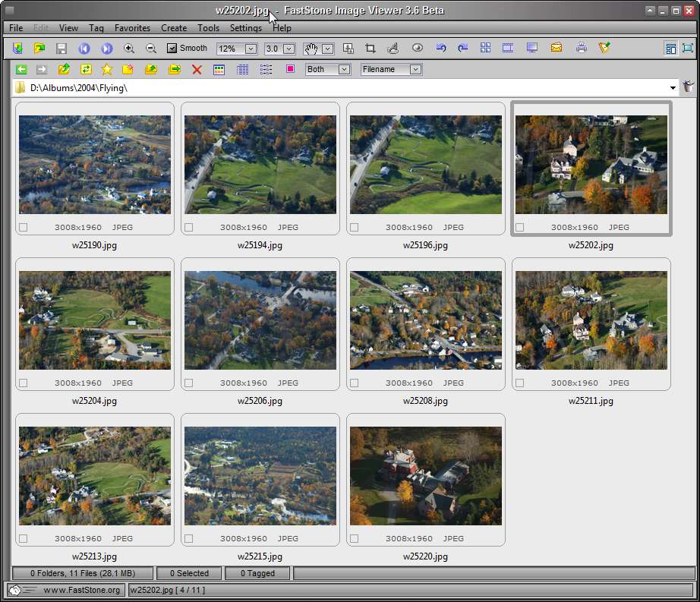Switch to list view style icon
The width and height of the screenshot is (700, 602).
pos(266,70)
